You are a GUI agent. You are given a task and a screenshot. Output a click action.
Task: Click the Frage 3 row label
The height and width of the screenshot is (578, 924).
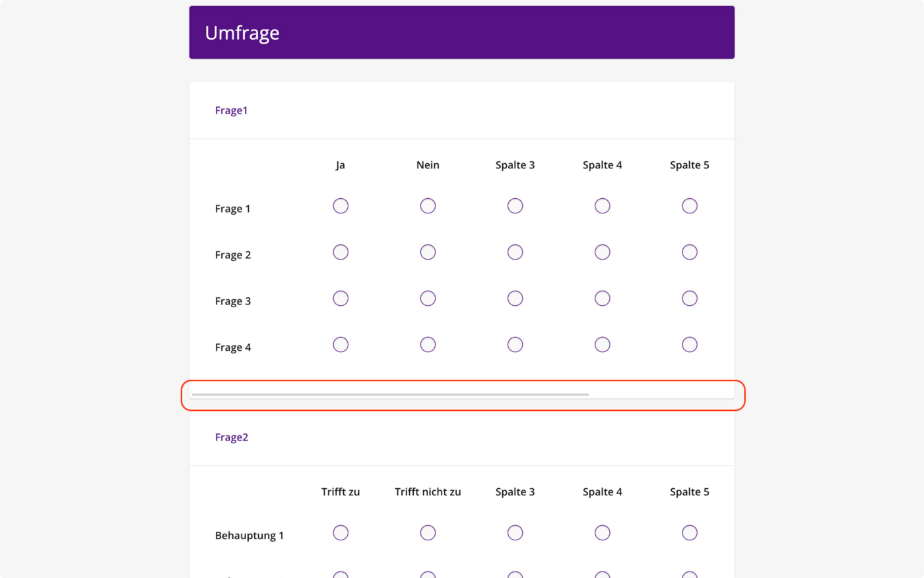click(x=233, y=301)
